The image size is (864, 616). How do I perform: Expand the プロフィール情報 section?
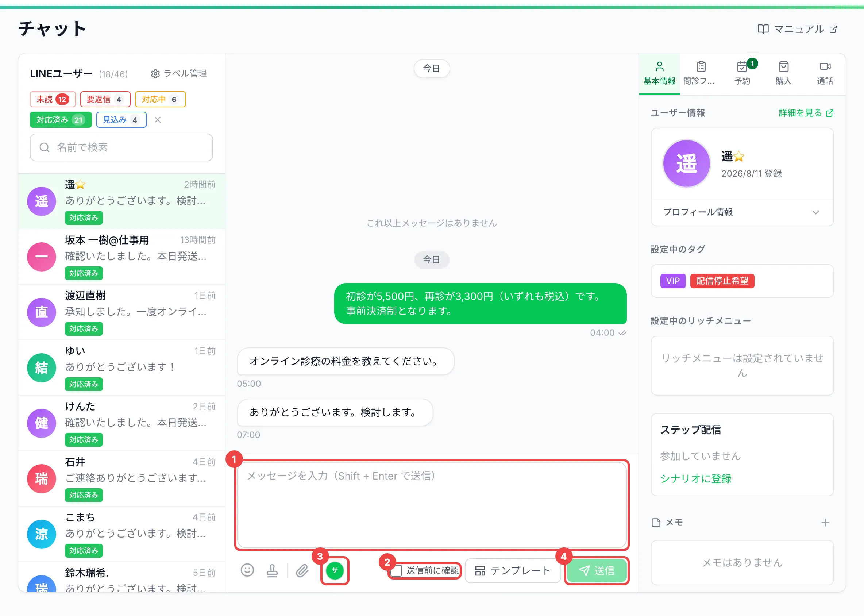click(742, 212)
